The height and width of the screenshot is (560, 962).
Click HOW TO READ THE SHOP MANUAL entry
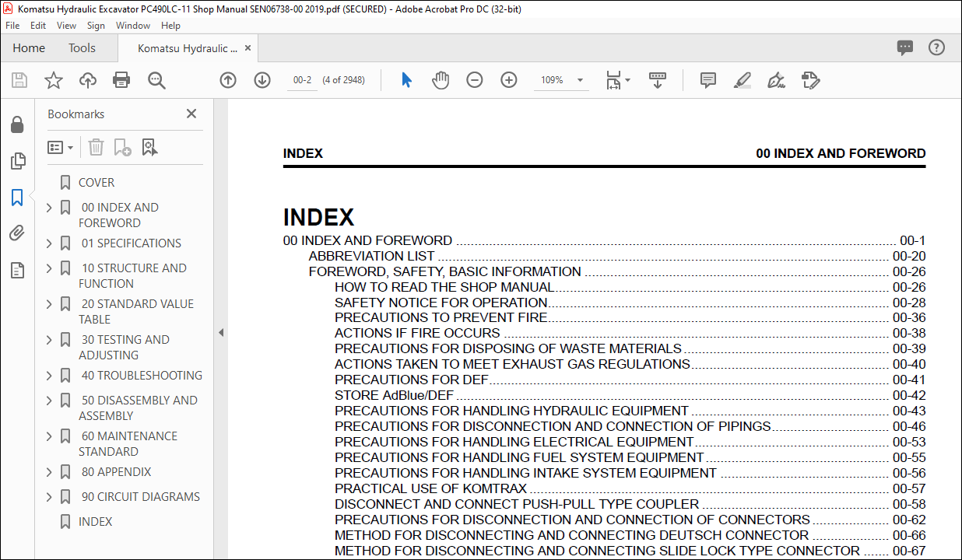[x=444, y=287]
